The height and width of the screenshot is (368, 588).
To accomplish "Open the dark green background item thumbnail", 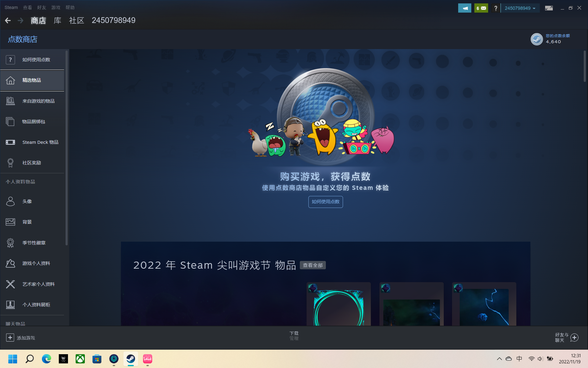I will tap(411, 304).
